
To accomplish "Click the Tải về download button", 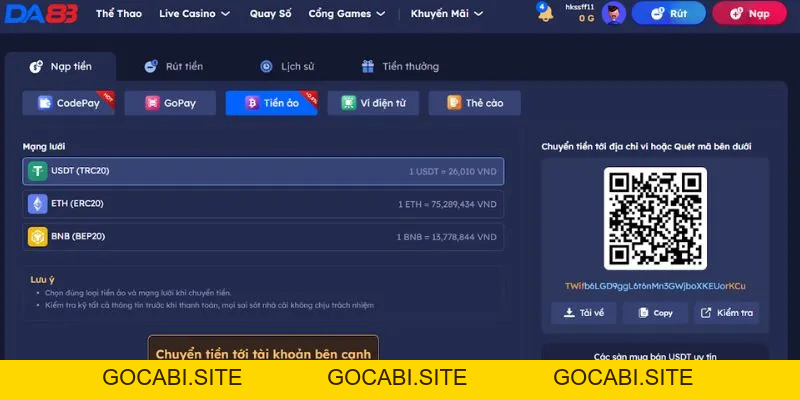I will (x=584, y=313).
